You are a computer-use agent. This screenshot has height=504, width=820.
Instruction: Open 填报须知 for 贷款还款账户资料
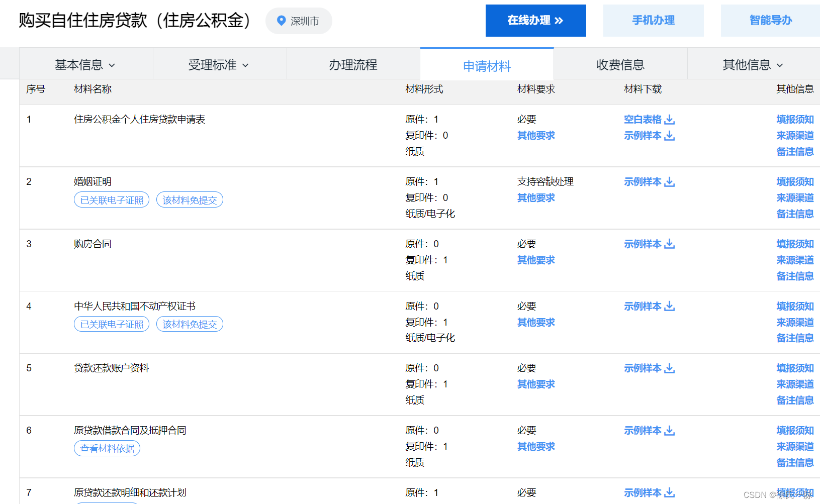click(x=795, y=368)
